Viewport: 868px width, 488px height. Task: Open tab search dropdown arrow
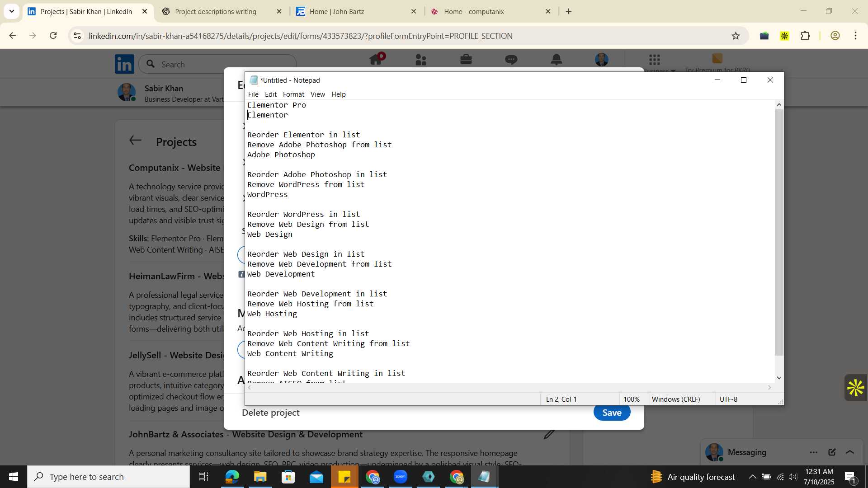12,11
